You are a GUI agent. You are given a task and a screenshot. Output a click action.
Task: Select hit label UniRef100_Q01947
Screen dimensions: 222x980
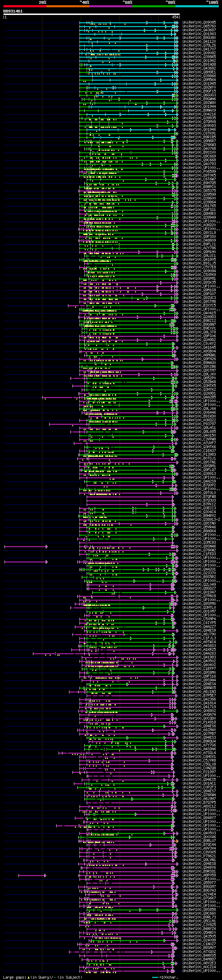tap(199, 592)
